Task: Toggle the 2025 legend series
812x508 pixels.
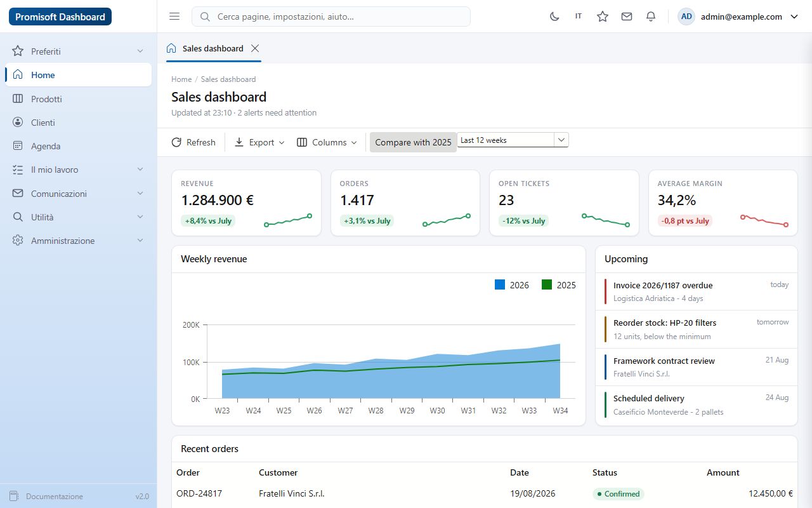Action: pos(559,285)
